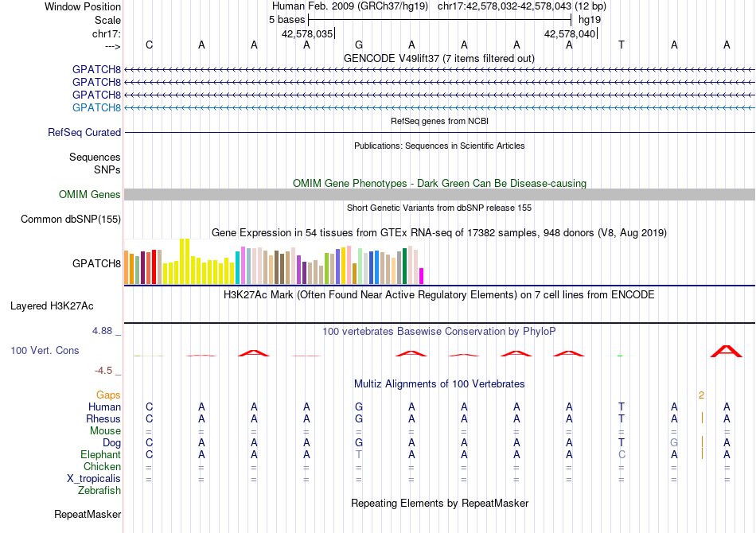Click the RefSeq Curated intron line
756x533 pixels.
coord(440,132)
